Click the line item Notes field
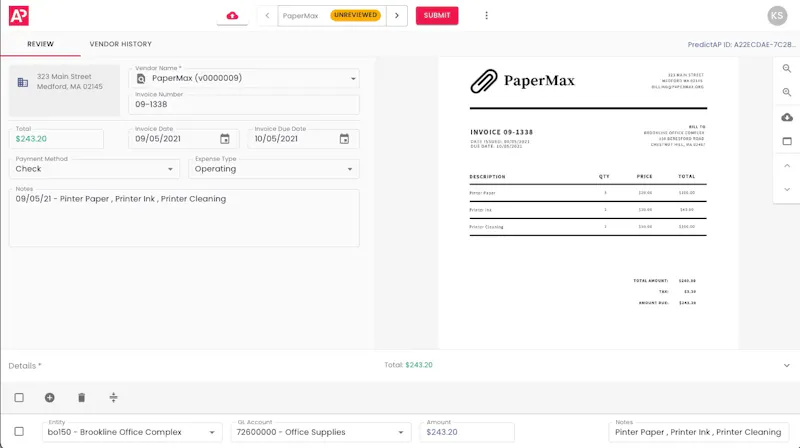The width and height of the screenshot is (800, 448). (x=698, y=432)
